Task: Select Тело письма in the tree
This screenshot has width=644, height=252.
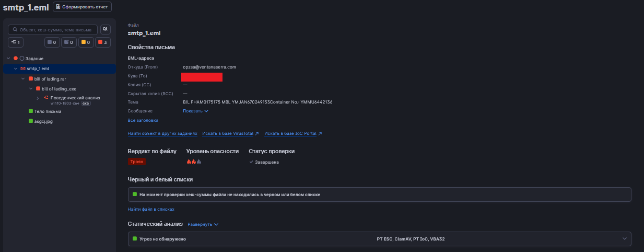Action: tap(48, 111)
